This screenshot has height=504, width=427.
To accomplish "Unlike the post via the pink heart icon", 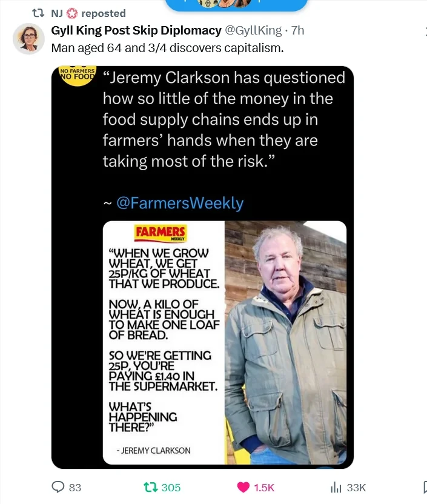I will coord(242,487).
